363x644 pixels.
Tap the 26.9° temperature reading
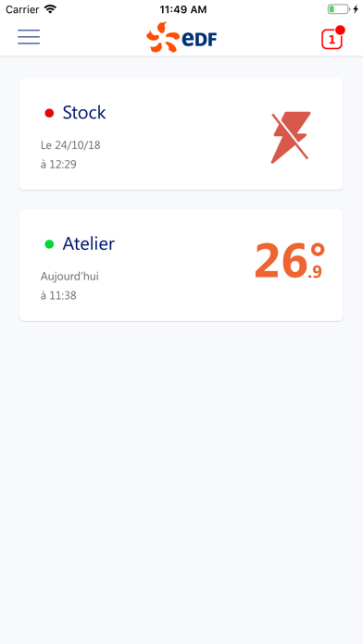coord(290,261)
